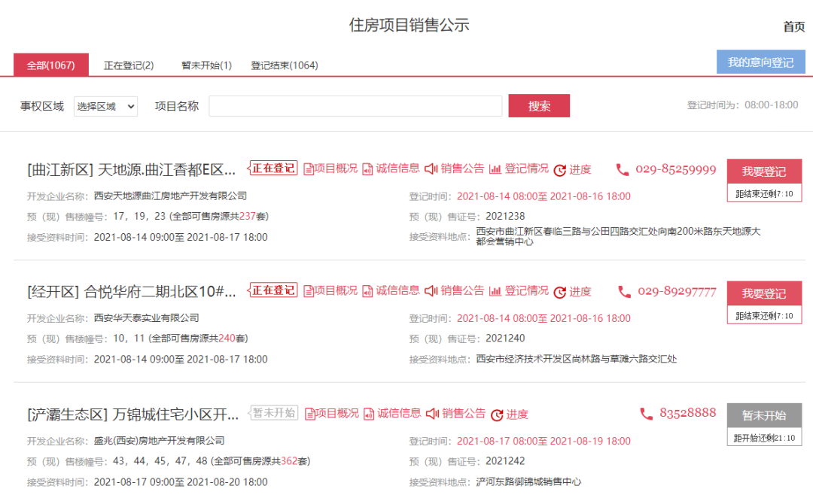
Task: Open 销售公告 speaker icon for 天地源.曲江香都E区
Action: [431, 169]
